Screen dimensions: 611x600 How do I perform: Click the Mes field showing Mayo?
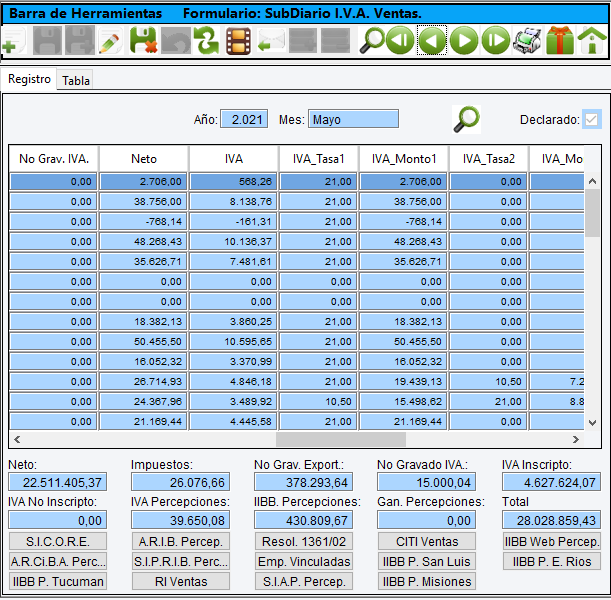pos(353,119)
